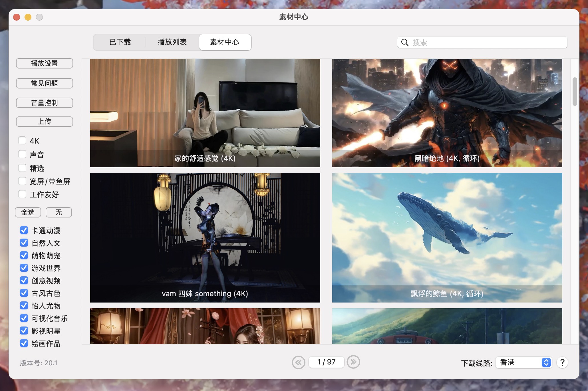
Task: Open the 黑暗绝地 (4K, 循环) wallpaper thumbnail
Action: [x=447, y=113]
